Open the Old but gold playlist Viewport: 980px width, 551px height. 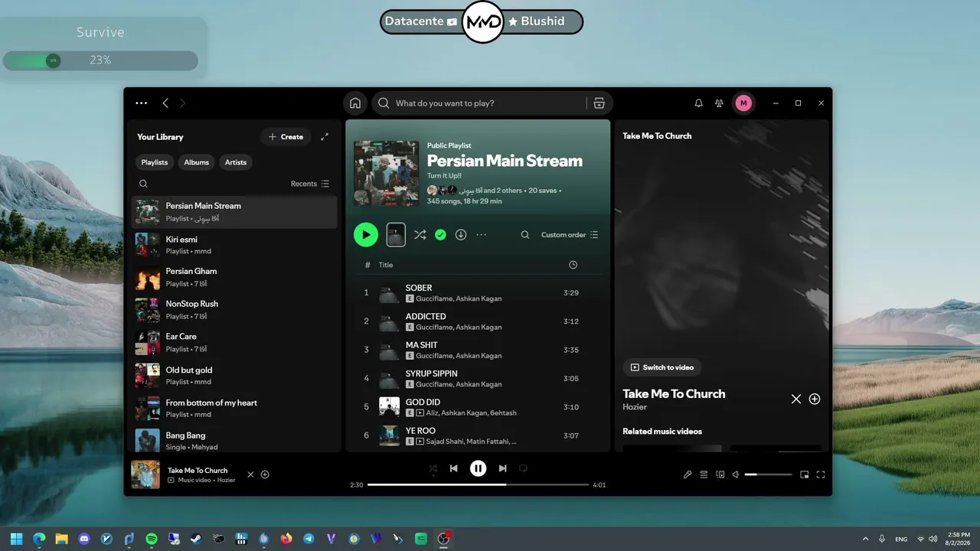tap(234, 376)
